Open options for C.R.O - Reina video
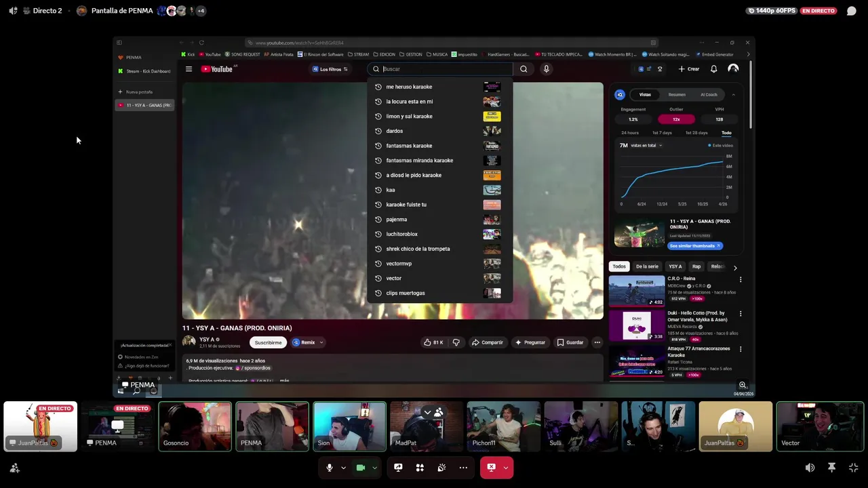Viewport: 868px width, 488px height. (x=741, y=279)
